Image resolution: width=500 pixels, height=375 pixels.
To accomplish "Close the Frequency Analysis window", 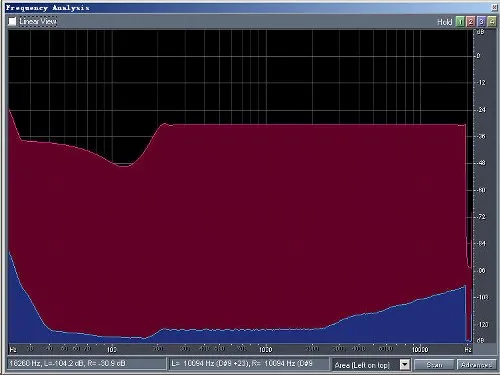I will 494,7.
